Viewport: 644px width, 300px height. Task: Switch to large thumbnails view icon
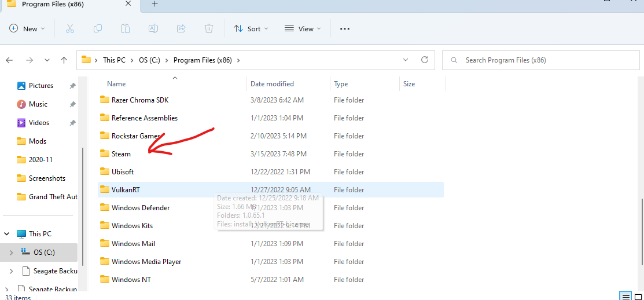coord(638,297)
